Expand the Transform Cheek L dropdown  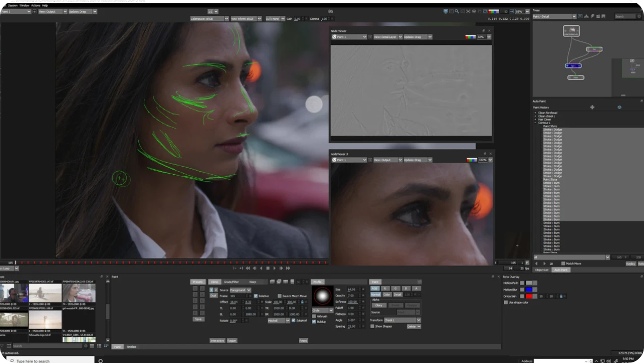(419, 320)
